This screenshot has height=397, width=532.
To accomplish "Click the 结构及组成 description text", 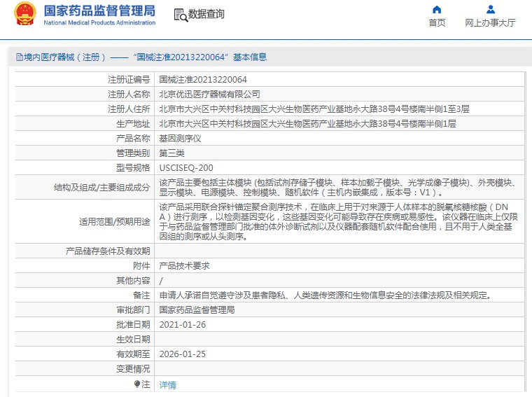I will [x=339, y=188].
